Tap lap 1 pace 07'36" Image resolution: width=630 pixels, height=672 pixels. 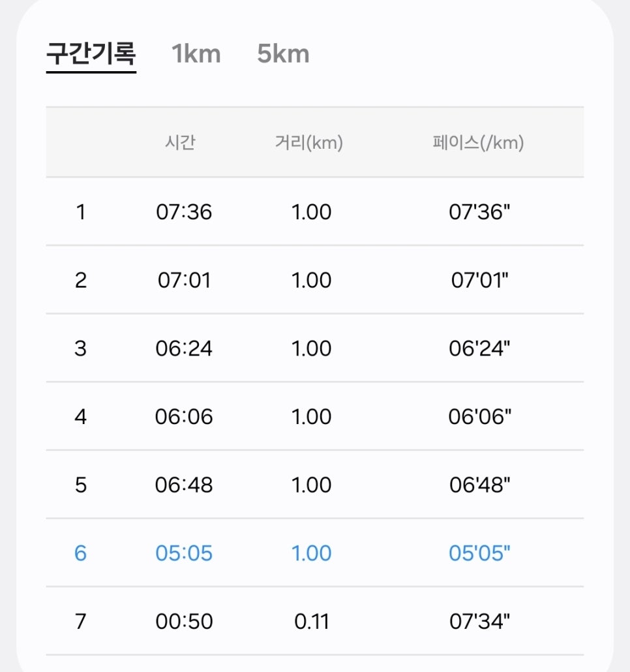(479, 212)
